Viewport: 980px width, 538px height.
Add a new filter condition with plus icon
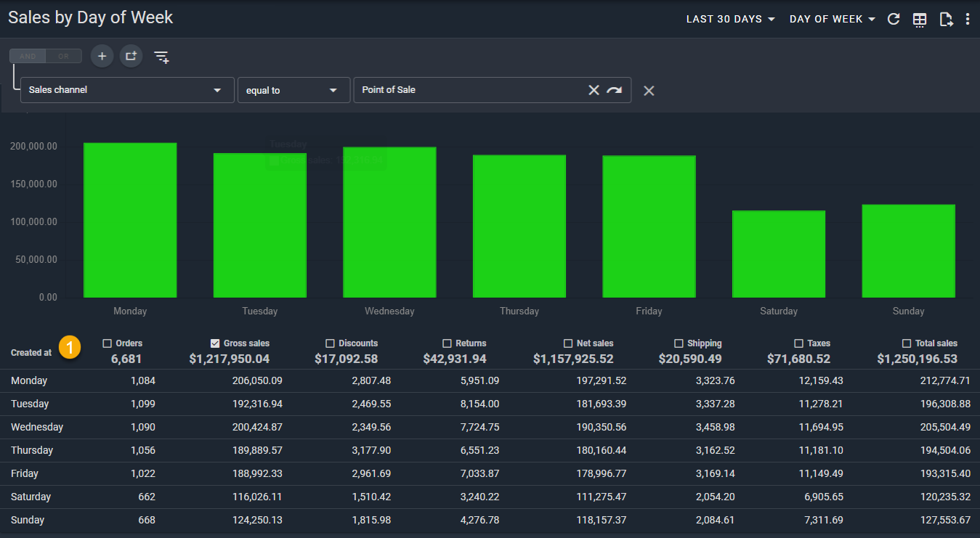point(102,56)
